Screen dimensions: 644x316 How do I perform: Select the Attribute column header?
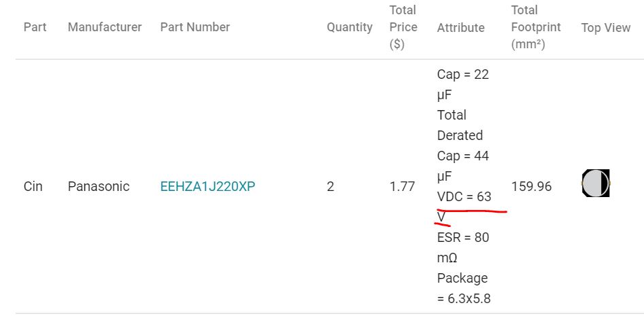[461, 28]
